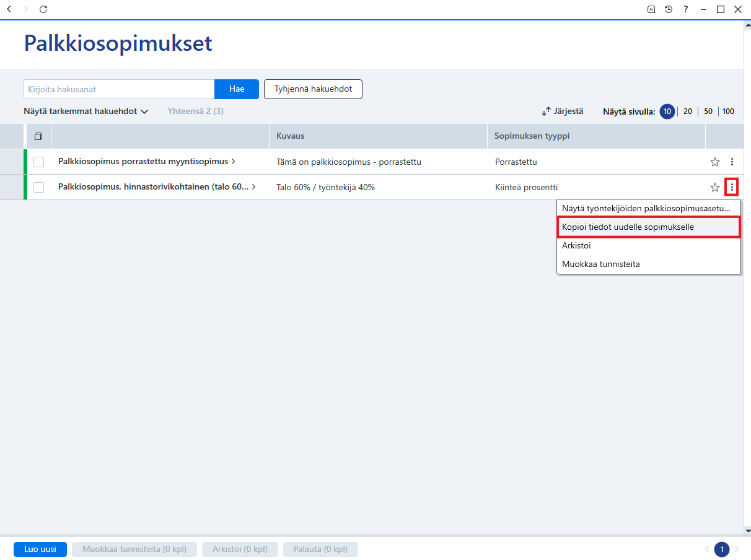Viewport: 751px width, 560px height.
Task: Go to previous page arrow in pagination
Action: pos(707,549)
